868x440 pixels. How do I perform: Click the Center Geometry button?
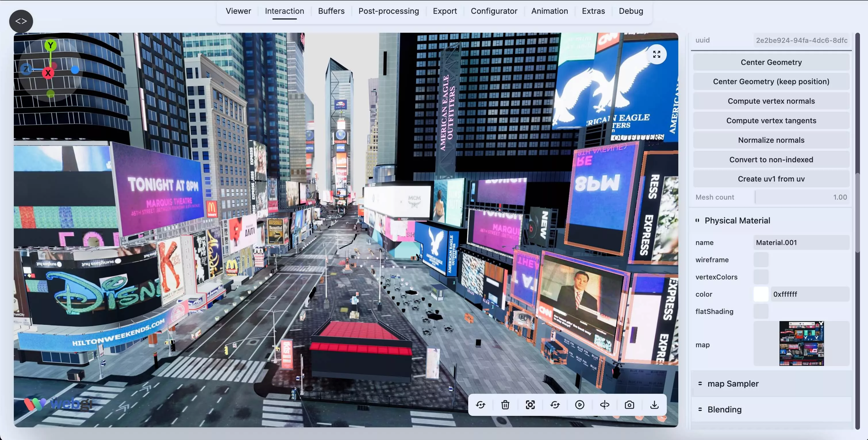771,62
